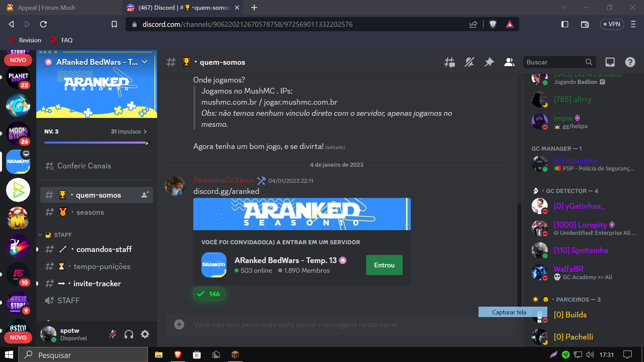Image resolution: width=644 pixels, height=362 pixels.
Task: Open PedrinhoDoXerox profile name
Action: [224, 180]
